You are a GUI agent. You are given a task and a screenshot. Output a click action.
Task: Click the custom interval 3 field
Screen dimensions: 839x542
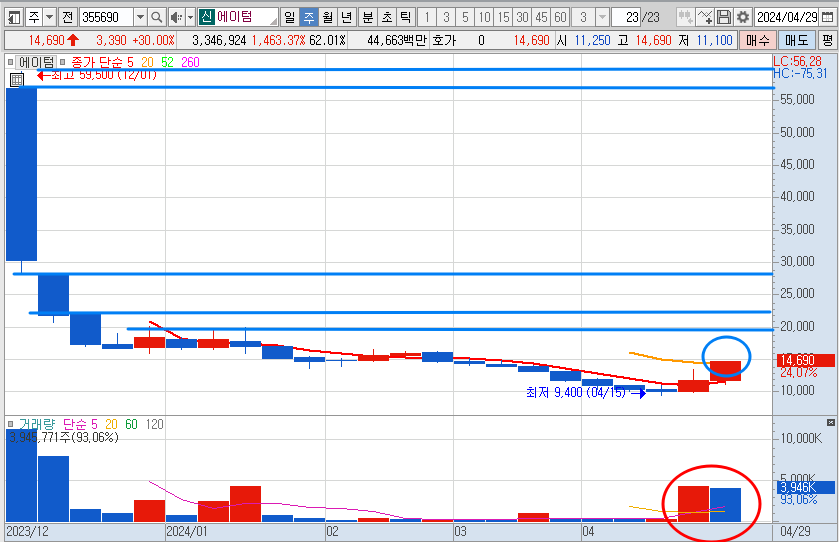coord(583,18)
